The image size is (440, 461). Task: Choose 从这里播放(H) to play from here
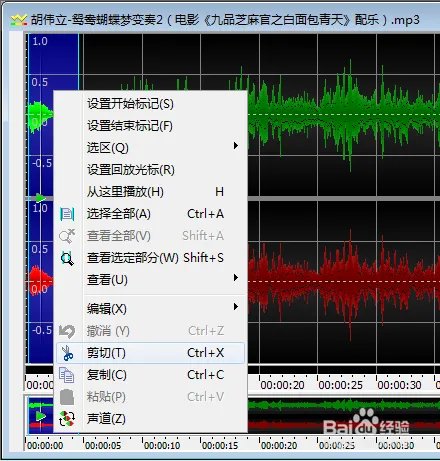pyautogui.click(x=151, y=192)
